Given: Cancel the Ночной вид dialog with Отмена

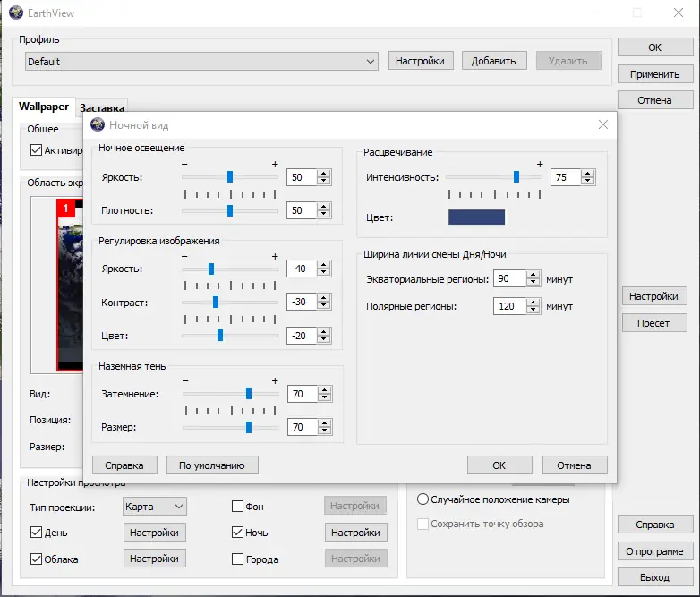Looking at the screenshot, I should tap(575, 465).
